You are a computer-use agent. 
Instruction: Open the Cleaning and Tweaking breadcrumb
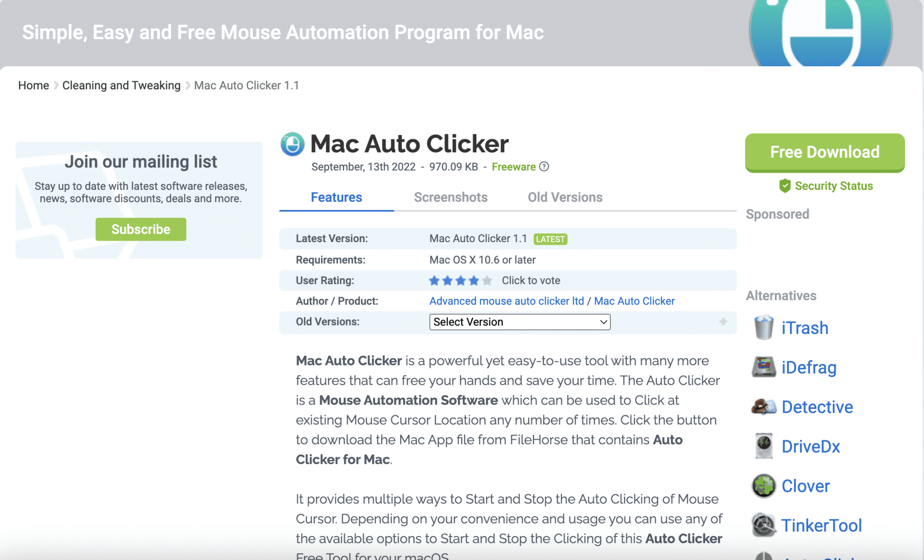(121, 85)
